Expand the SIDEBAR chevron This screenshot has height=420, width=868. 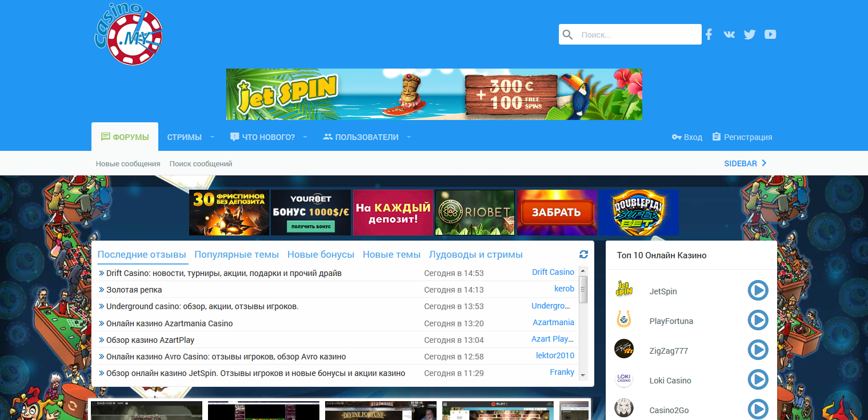[x=764, y=163]
